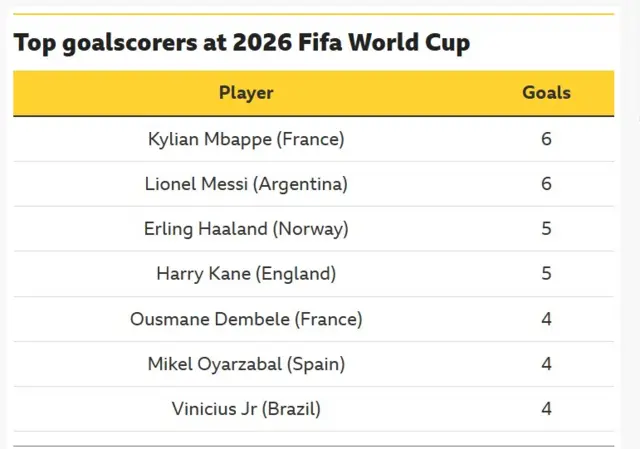The height and width of the screenshot is (449, 640).
Task: Click Haaland's goal count of 5
Action: [x=547, y=229]
